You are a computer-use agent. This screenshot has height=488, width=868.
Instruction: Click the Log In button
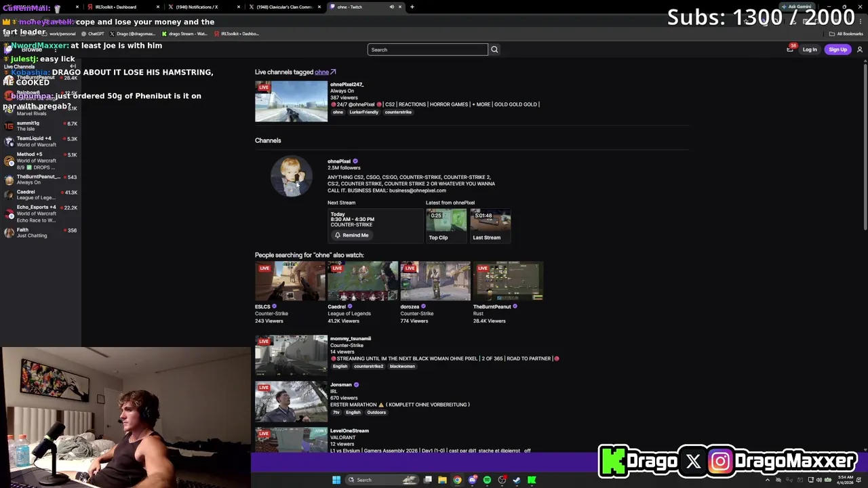click(810, 49)
